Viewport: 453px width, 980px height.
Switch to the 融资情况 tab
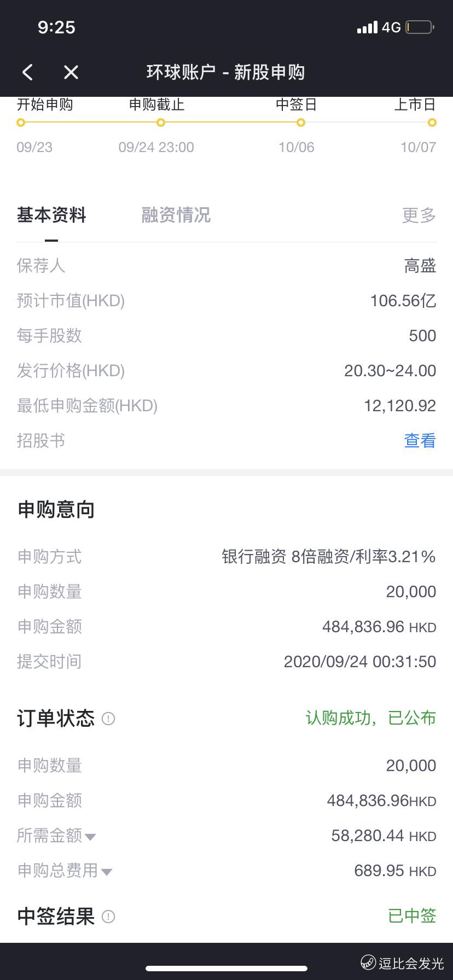(x=176, y=215)
